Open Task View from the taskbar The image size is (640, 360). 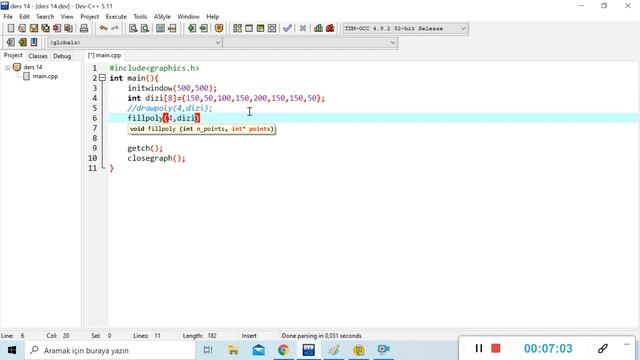(x=208, y=350)
